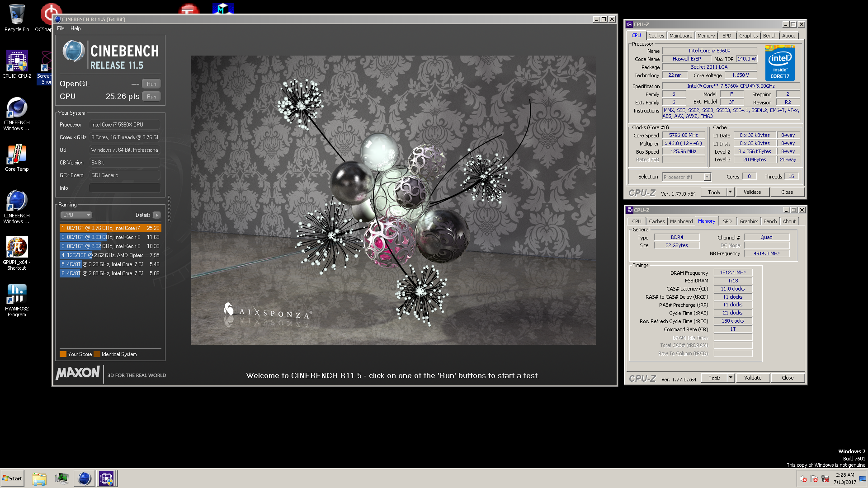Click Validate in the lower CPU-Z window
Image resolution: width=868 pixels, height=488 pixels.
point(753,378)
